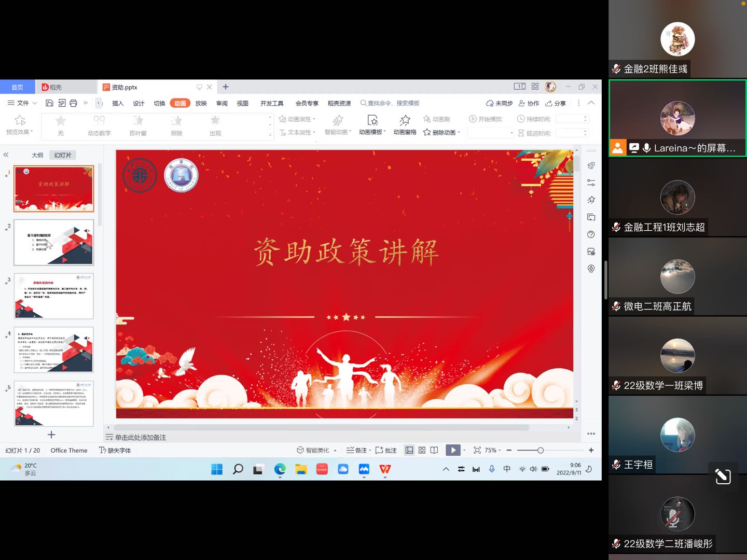The image size is (747, 560).
Task: Open the 放映 slideshow ribbon tab
Action: (201, 103)
